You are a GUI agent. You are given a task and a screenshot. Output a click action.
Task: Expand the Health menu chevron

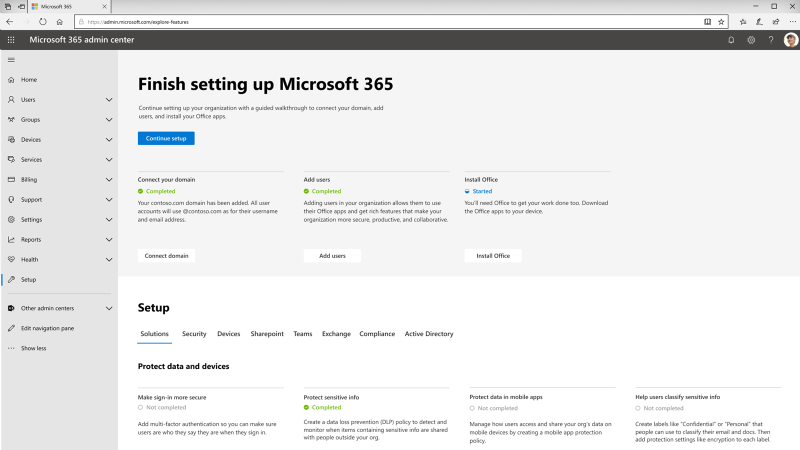click(109, 259)
